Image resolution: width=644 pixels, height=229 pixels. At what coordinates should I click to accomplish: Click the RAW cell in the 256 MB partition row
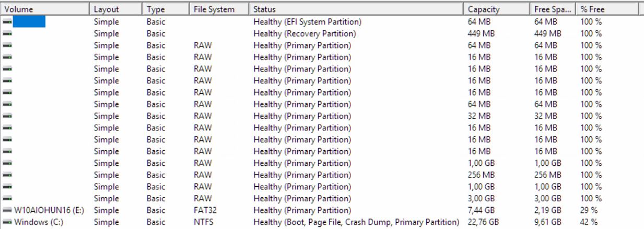202,175
